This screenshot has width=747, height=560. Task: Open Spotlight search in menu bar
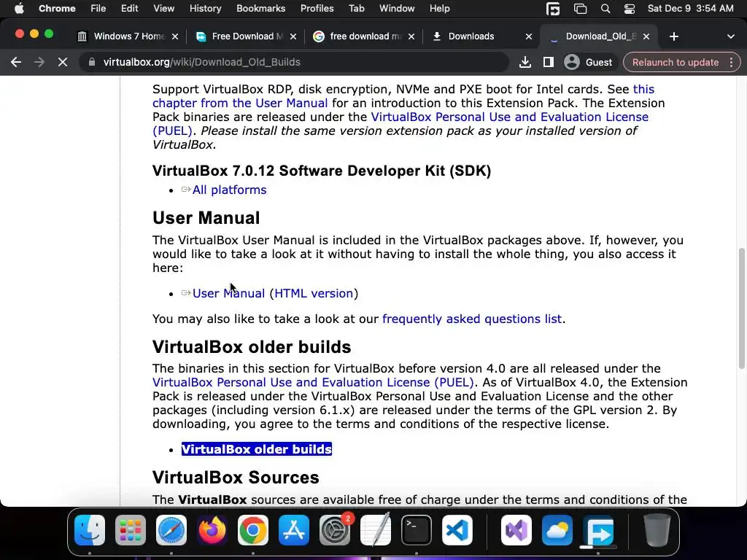coord(605,9)
